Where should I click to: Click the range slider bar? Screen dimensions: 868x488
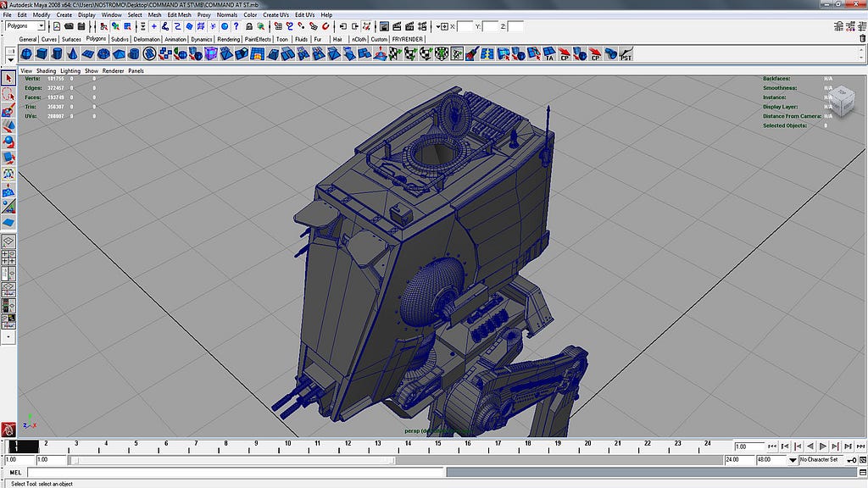point(234,460)
